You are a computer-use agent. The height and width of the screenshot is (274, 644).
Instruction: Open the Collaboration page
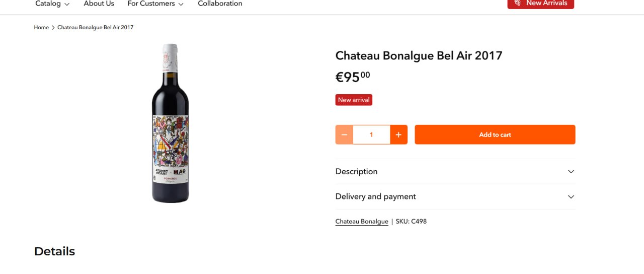[220, 4]
